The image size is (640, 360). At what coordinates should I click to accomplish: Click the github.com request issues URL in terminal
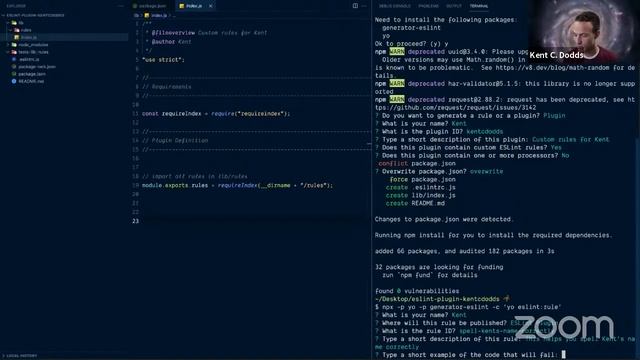pyautogui.click(x=456, y=108)
